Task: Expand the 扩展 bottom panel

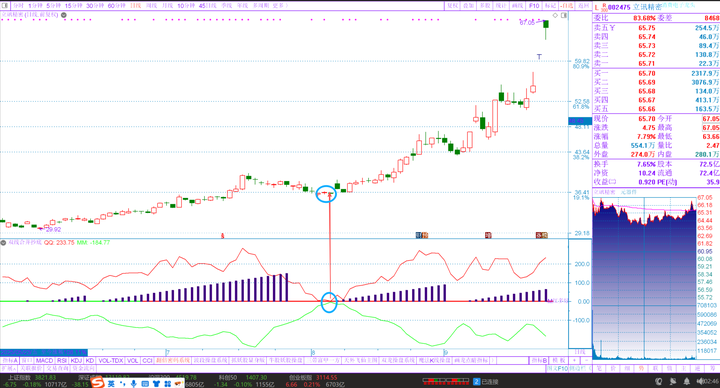Action: click(x=9, y=368)
